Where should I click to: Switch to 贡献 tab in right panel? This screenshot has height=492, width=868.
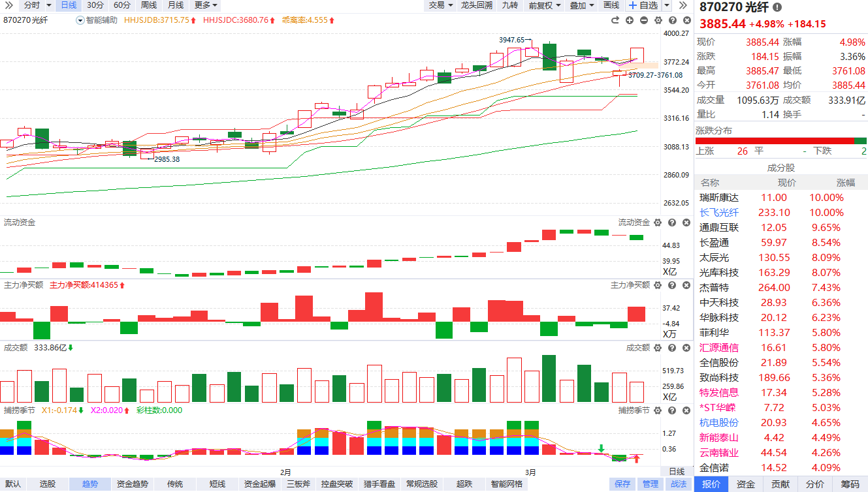pyautogui.click(x=780, y=484)
